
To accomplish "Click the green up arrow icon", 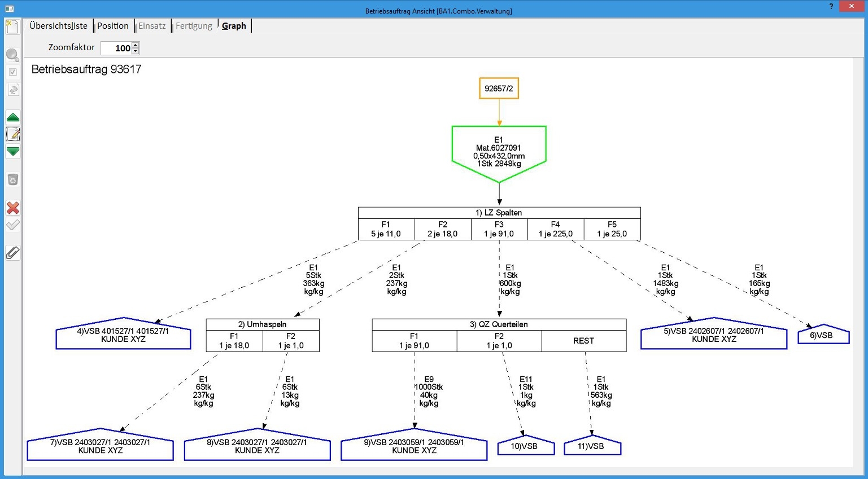I will point(12,117).
